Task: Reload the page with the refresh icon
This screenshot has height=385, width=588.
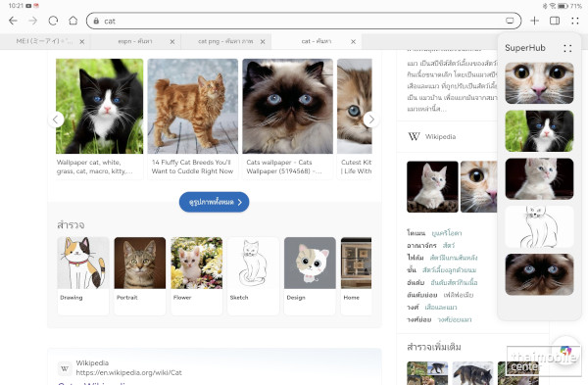Action: pos(53,21)
